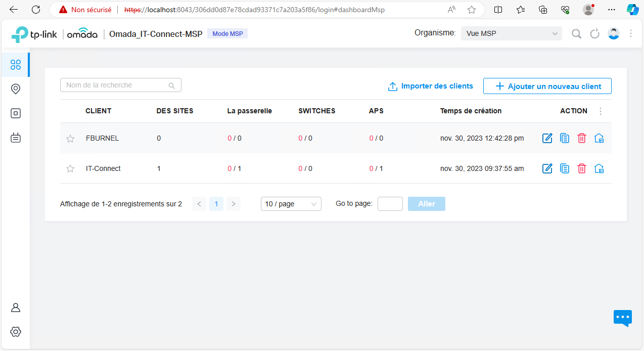644x351 pixels.
Task: Open the dashboard icon in the sidebar
Action: [x=16, y=65]
